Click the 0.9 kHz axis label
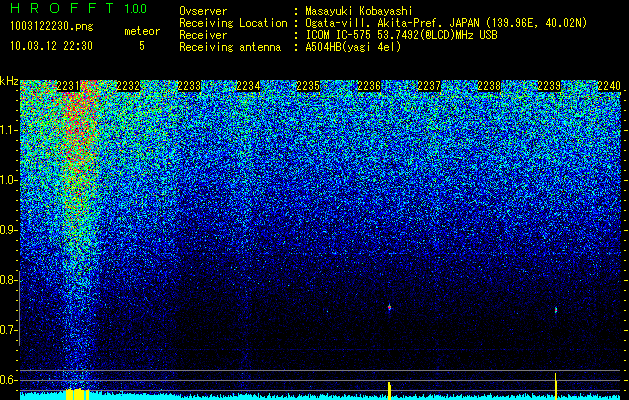This screenshot has height=400, width=629. (9, 230)
